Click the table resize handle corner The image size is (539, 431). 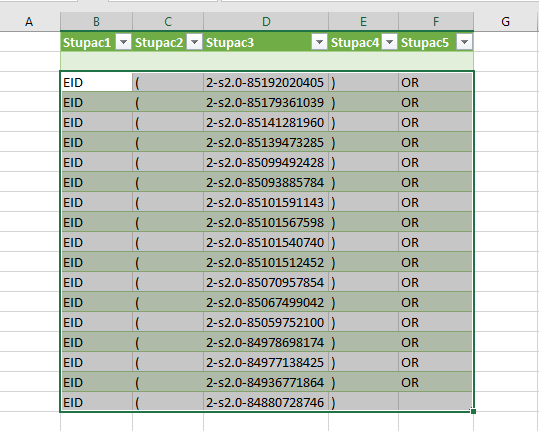click(x=473, y=411)
